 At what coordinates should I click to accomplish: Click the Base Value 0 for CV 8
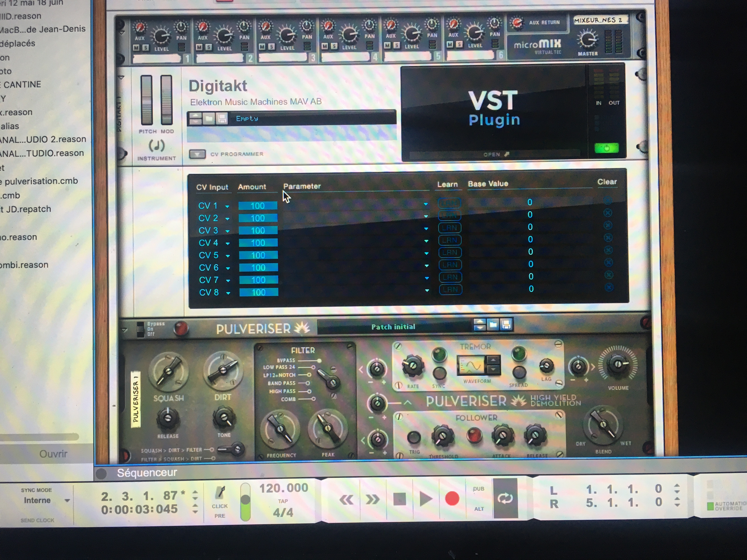pyautogui.click(x=531, y=289)
